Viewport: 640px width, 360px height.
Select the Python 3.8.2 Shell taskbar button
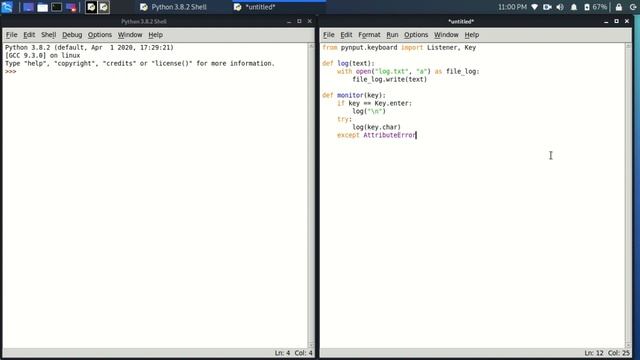[173, 7]
